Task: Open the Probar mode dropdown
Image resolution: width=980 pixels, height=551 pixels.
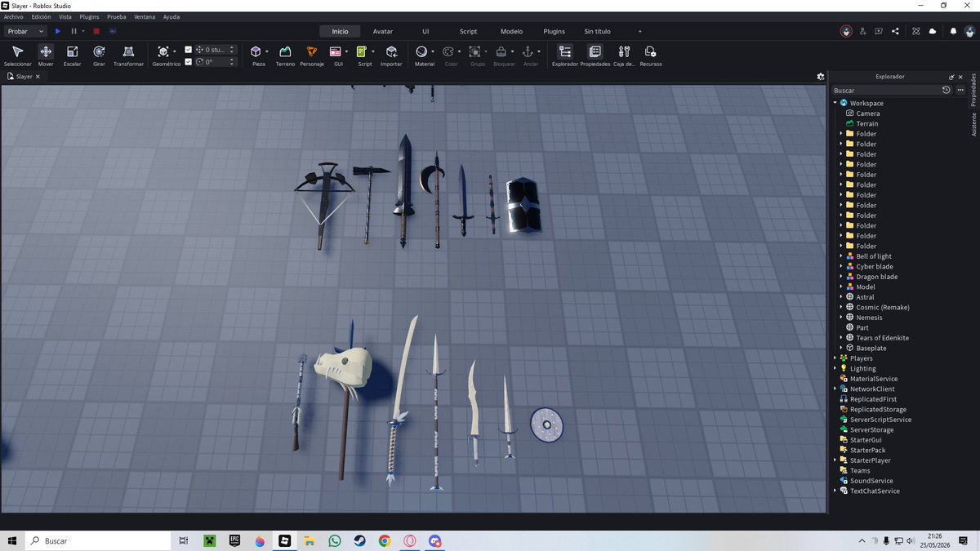Action: (x=25, y=31)
